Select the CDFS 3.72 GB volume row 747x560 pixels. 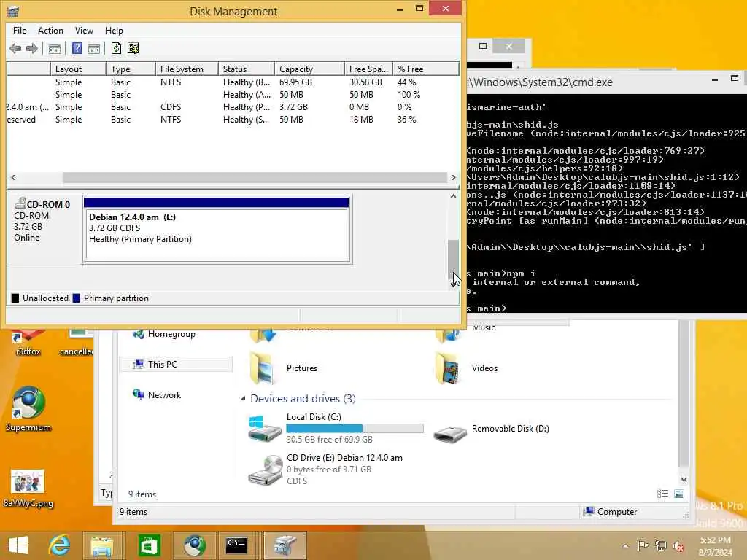click(x=233, y=107)
